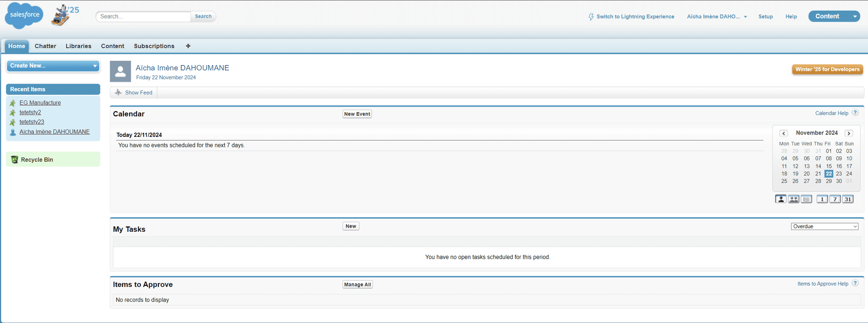Switch to calendar list view
Screen dimensions: 868x323
pyautogui.click(x=807, y=199)
